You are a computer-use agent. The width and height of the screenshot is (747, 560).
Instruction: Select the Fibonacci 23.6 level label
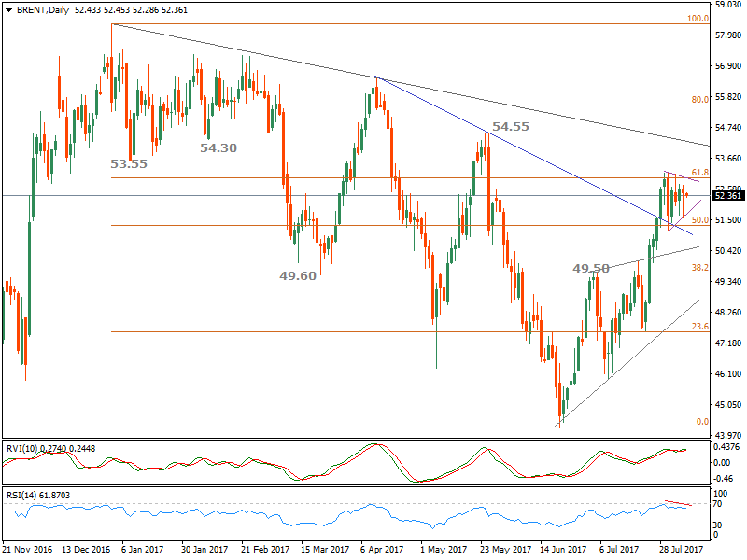(699, 327)
